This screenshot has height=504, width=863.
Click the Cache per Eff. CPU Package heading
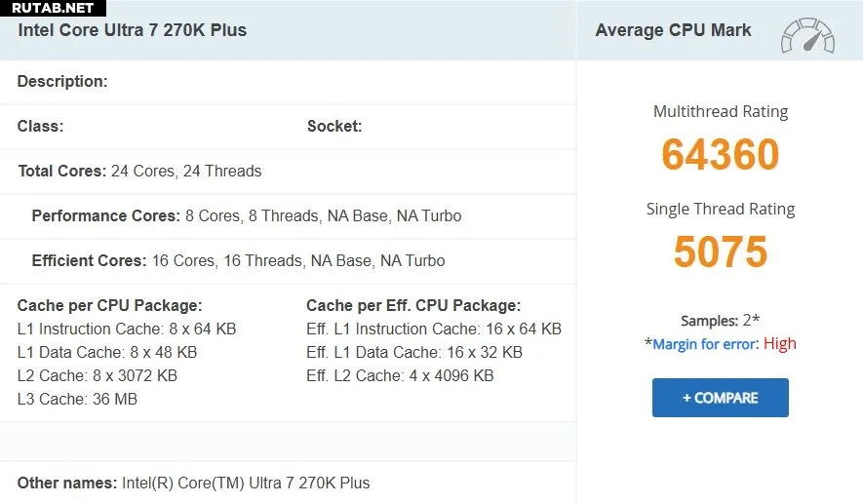pyautogui.click(x=413, y=306)
